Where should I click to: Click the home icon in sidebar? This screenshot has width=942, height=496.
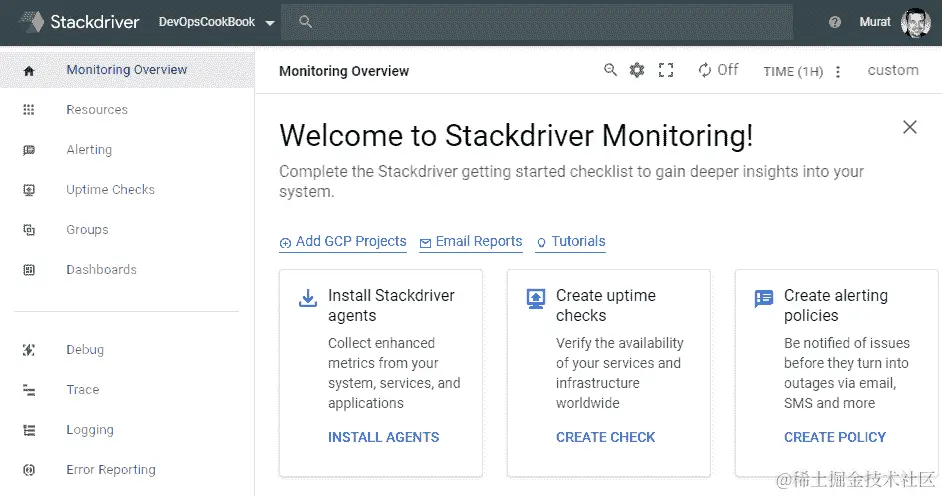(x=29, y=71)
